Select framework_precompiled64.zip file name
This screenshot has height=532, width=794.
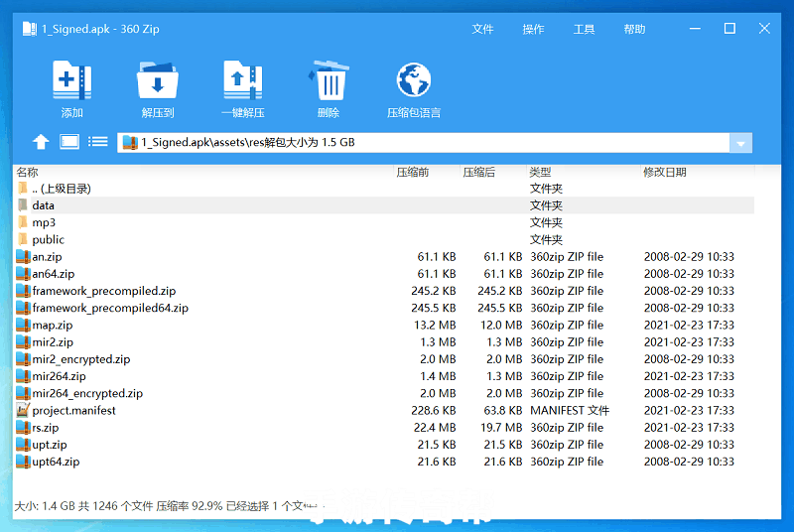[x=110, y=308]
